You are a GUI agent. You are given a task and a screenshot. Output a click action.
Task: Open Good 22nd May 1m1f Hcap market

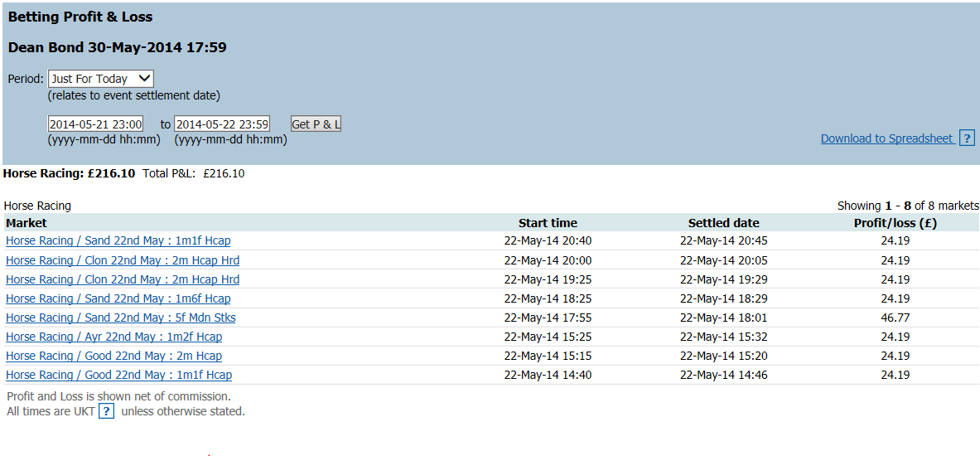(x=118, y=375)
